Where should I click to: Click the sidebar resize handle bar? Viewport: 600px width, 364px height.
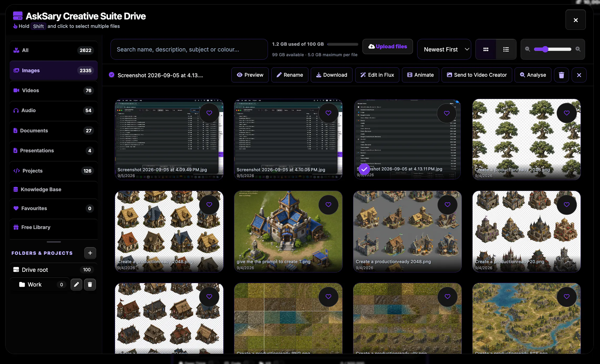pyautogui.click(x=54, y=242)
